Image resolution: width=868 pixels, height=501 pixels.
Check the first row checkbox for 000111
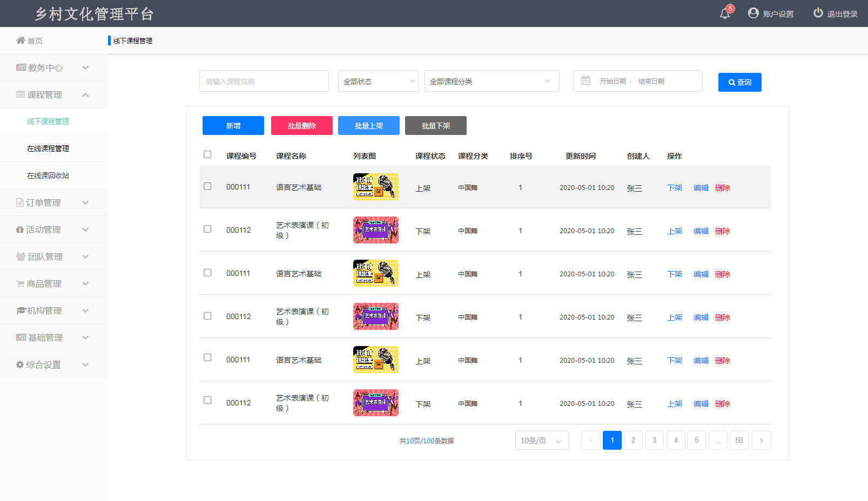207,186
